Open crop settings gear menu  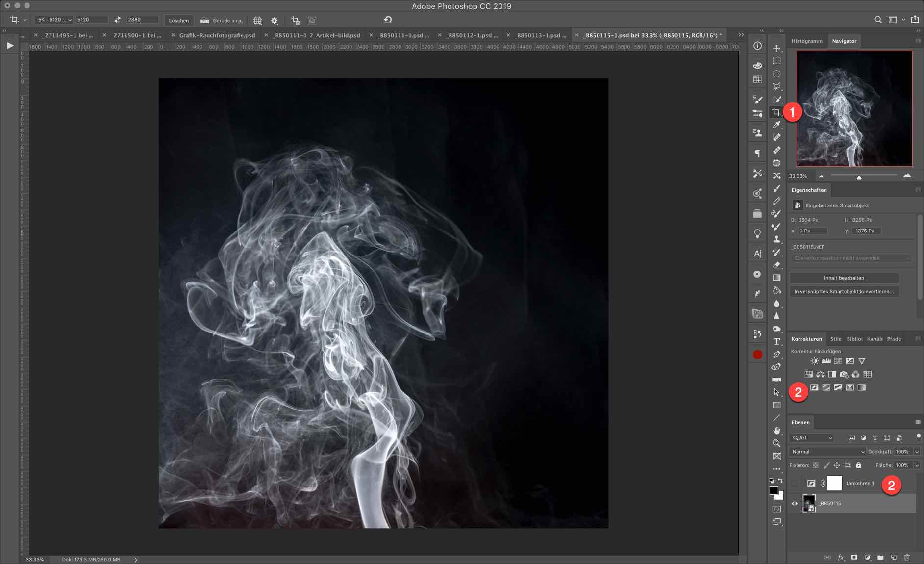(x=275, y=21)
